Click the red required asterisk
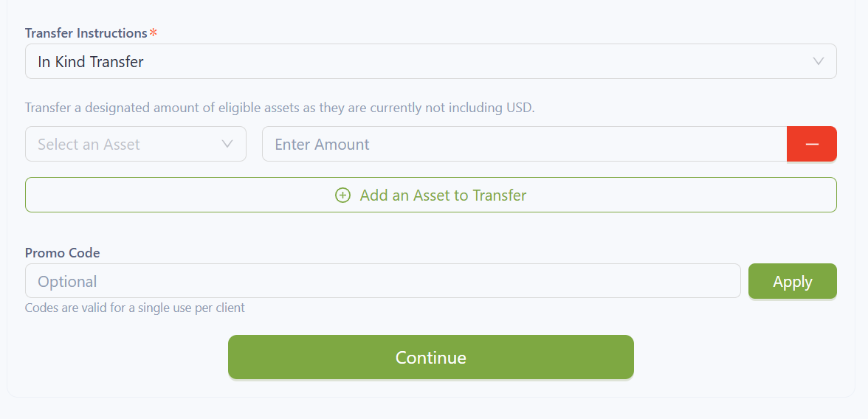This screenshot has height=419, width=868. pos(154,33)
